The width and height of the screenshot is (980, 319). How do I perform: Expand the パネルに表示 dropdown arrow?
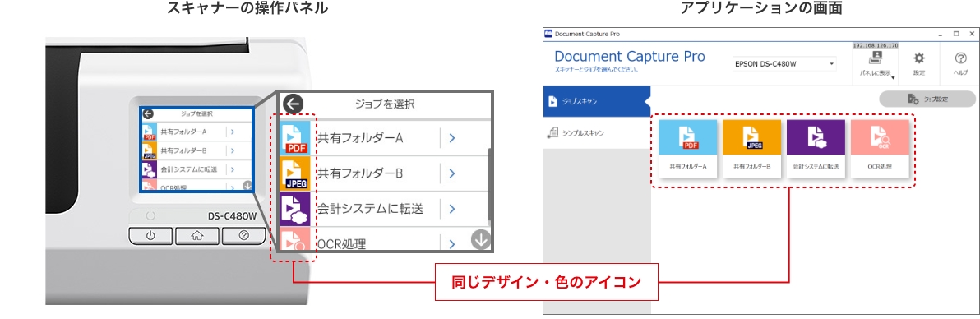click(894, 78)
